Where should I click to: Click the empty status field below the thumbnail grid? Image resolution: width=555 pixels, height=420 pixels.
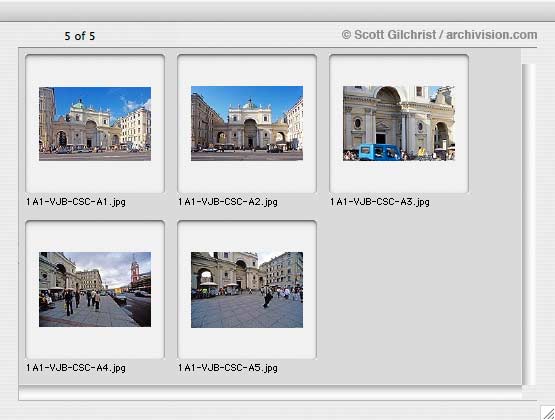pos(270,393)
